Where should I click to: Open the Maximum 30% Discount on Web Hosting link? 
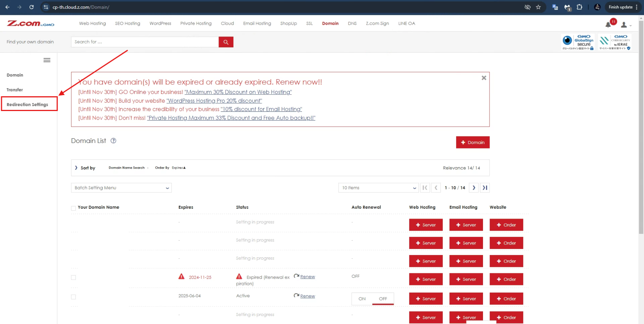coord(238,92)
